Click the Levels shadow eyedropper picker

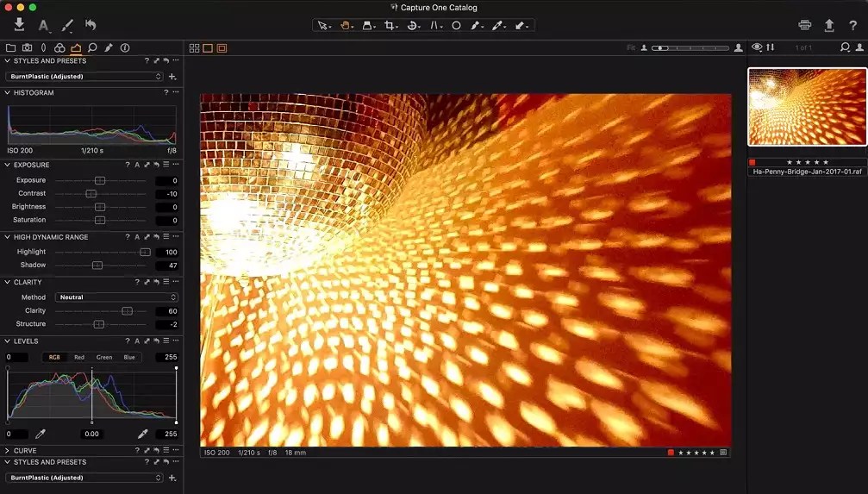coord(41,434)
